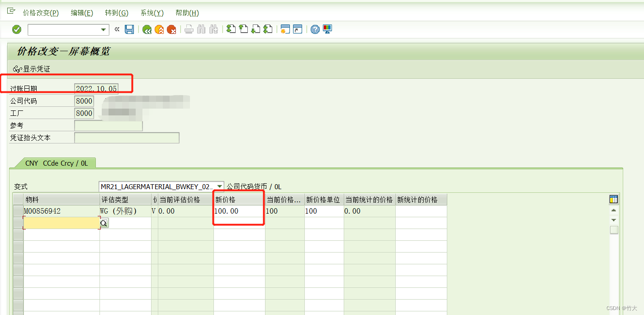Click the Print icon
The height and width of the screenshot is (315, 644).
pos(189,29)
